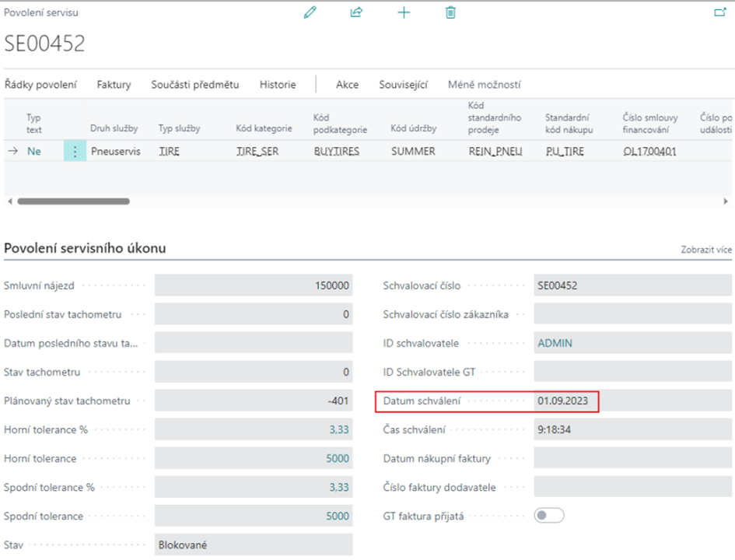735x560 pixels.
Task: Click the share icon in header
Action: tap(356, 12)
